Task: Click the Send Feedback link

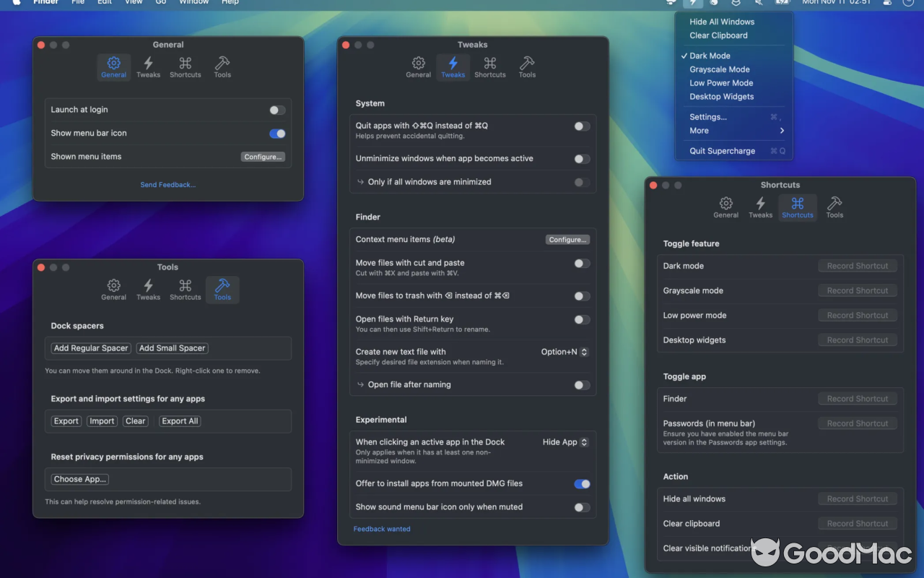Action: pyautogui.click(x=167, y=184)
